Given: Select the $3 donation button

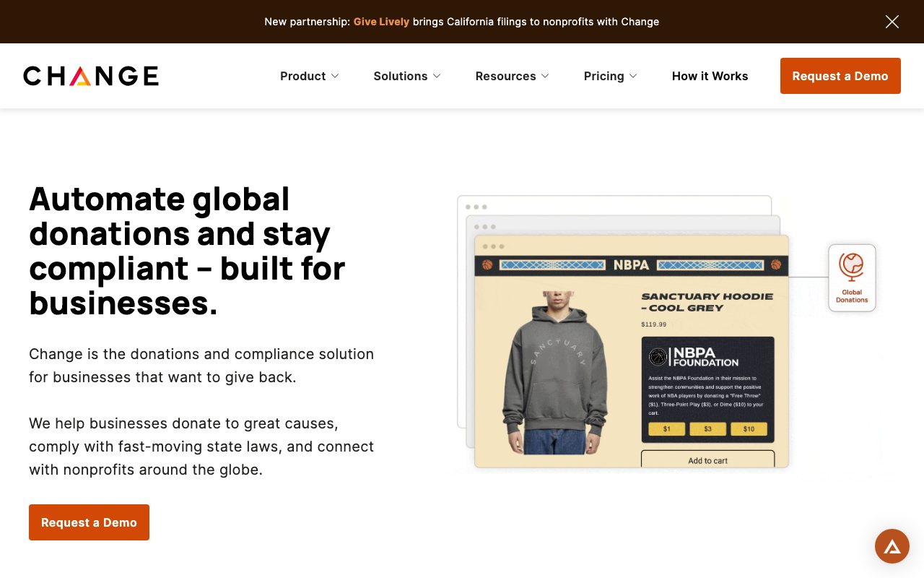Looking at the screenshot, I should (707, 429).
